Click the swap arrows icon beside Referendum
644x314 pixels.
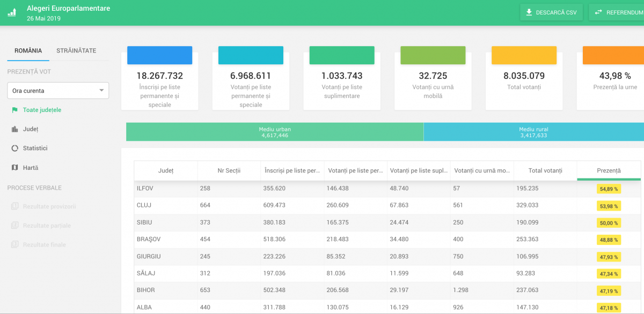point(598,12)
